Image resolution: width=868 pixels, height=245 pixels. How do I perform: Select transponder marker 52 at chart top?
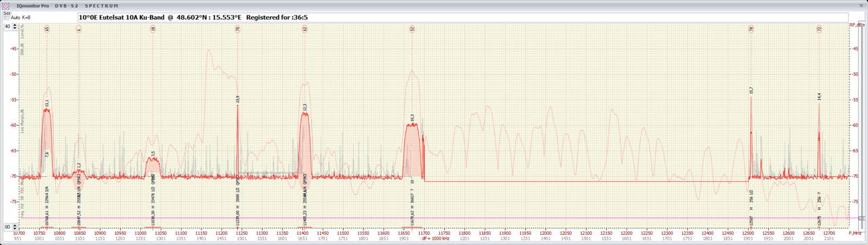point(412,29)
